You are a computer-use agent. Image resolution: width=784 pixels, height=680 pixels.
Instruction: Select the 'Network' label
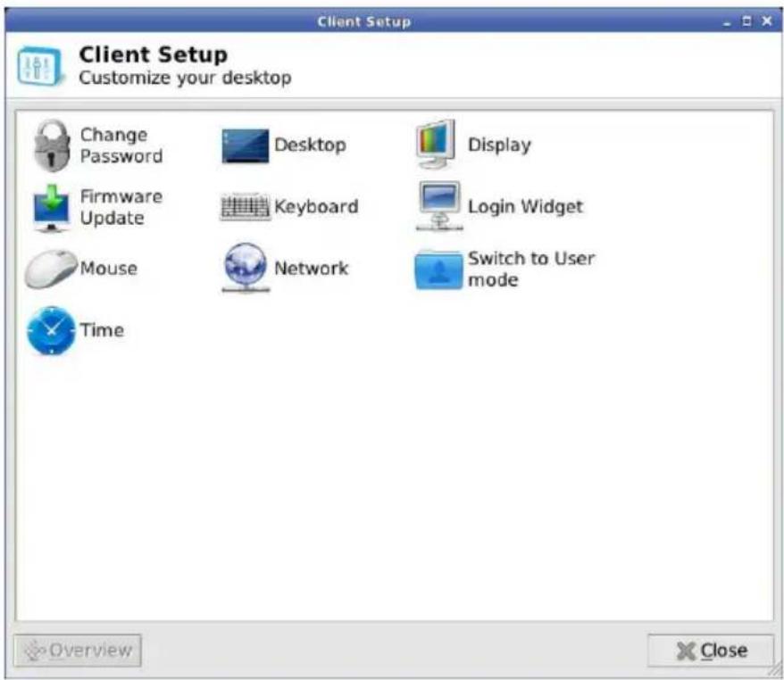coord(312,269)
